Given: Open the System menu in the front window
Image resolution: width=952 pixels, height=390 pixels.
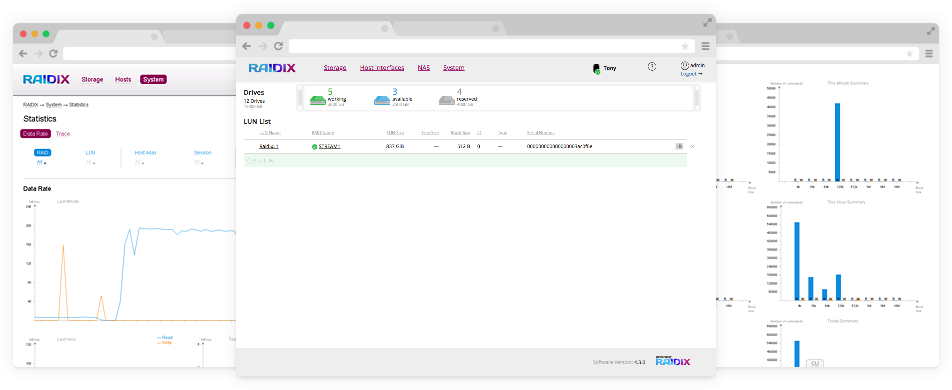Looking at the screenshot, I should [x=454, y=68].
